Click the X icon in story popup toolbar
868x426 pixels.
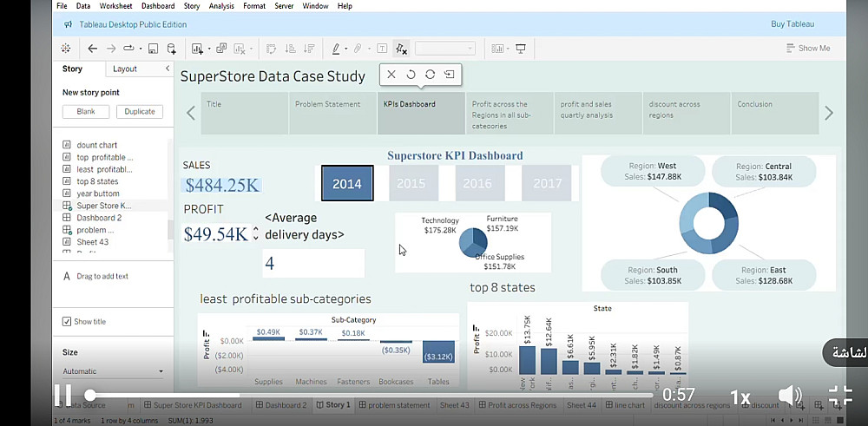point(391,74)
